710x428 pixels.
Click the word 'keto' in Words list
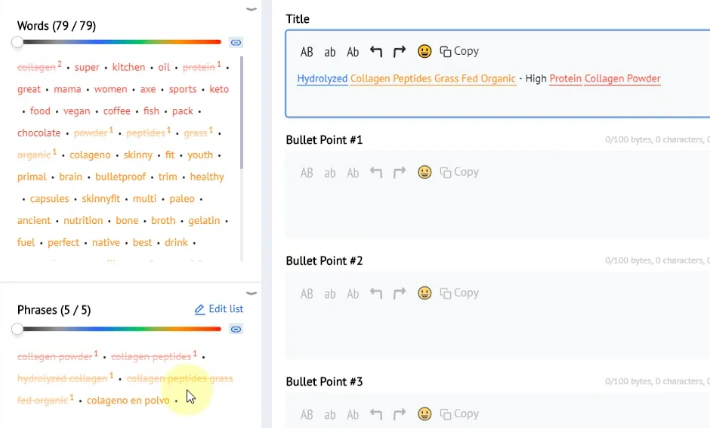click(x=219, y=89)
